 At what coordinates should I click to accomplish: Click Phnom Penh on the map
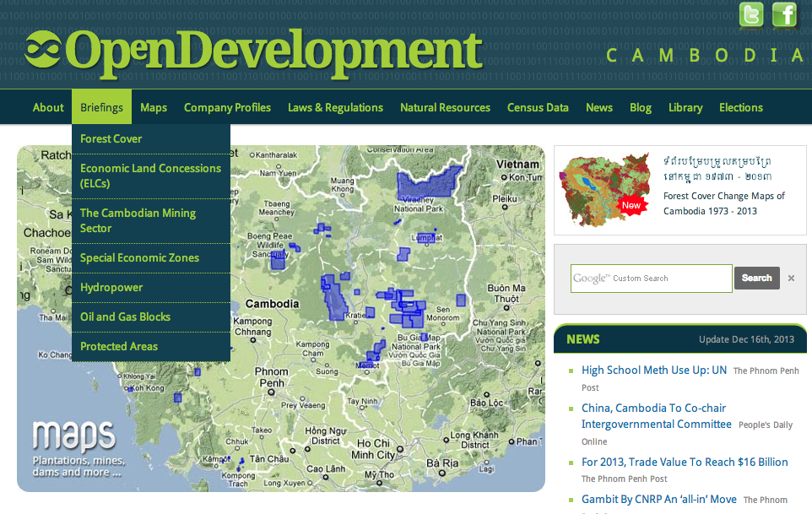(271, 378)
